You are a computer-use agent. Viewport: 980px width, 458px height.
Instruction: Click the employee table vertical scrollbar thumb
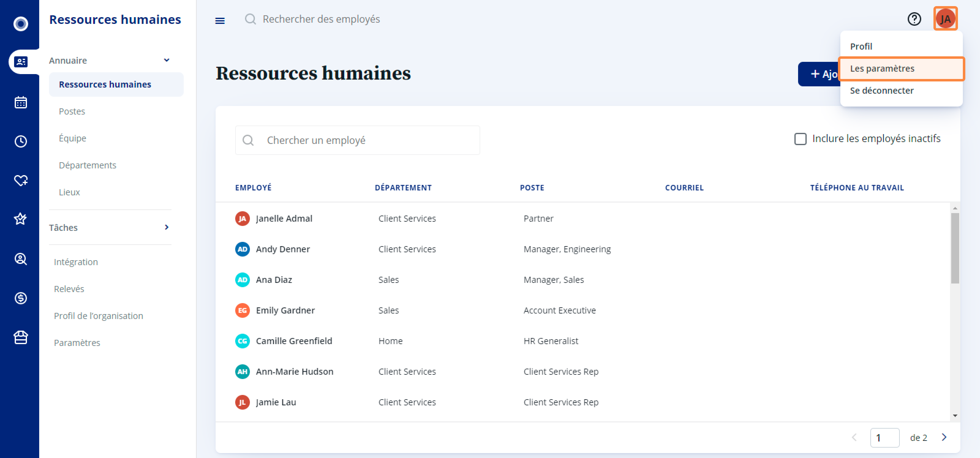click(x=955, y=248)
